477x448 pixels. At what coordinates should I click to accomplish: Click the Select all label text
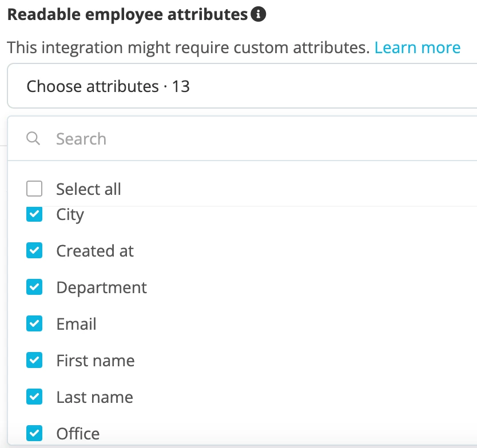tap(89, 189)
